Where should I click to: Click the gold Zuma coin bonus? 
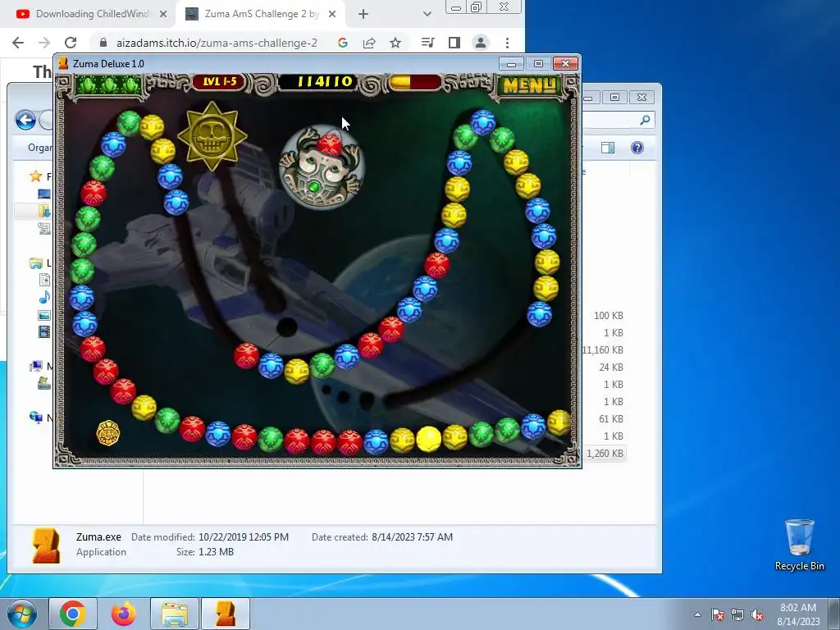coord(107,433)
